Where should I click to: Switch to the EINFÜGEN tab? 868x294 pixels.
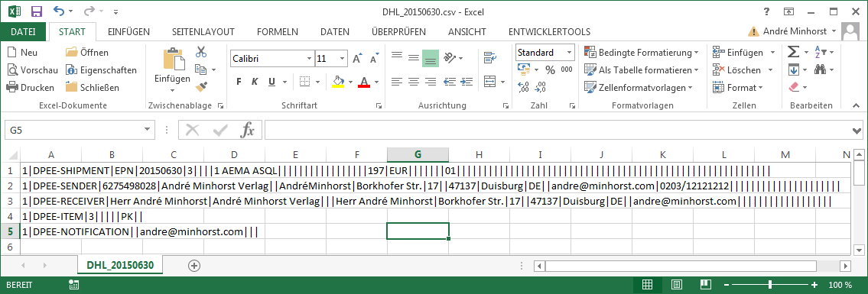point(128,31)
